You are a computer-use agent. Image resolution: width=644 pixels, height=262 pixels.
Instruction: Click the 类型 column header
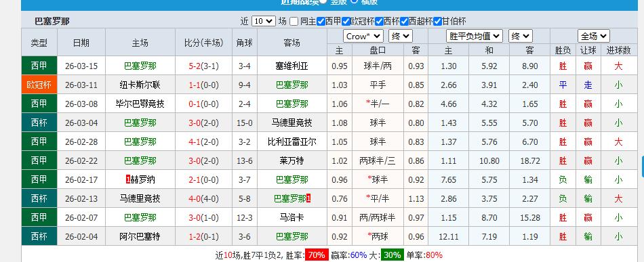coord(39,43)
